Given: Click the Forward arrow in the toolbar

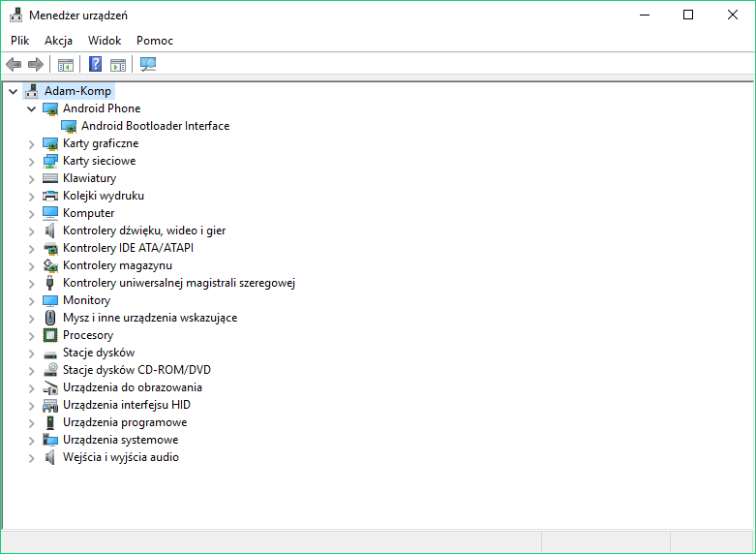Looking at the screenshot, I should (x=36, y=65).
